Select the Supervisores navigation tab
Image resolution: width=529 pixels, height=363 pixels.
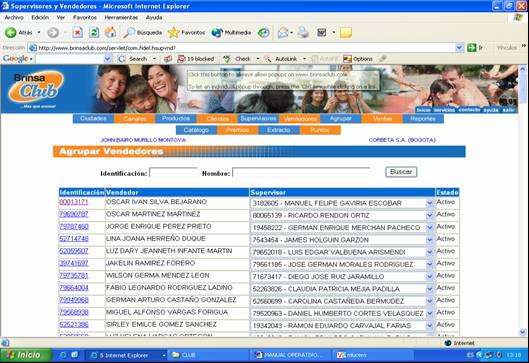[x=258, y=118]
